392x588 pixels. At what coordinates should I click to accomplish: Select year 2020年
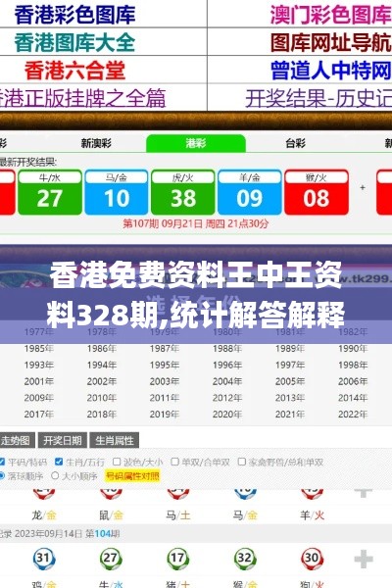(227, 415)
